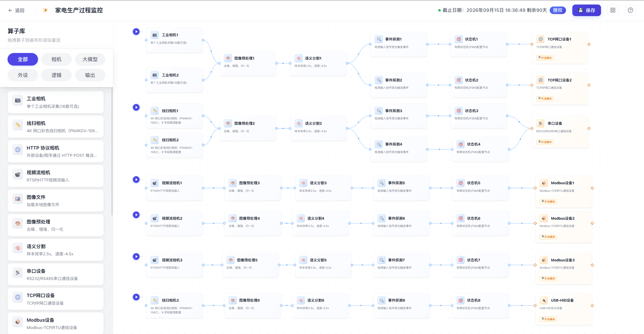The height and width of the screenshot is (334, 644).
Task: Click 线扫相机 icon in operator library
Action: pos(18,125)
